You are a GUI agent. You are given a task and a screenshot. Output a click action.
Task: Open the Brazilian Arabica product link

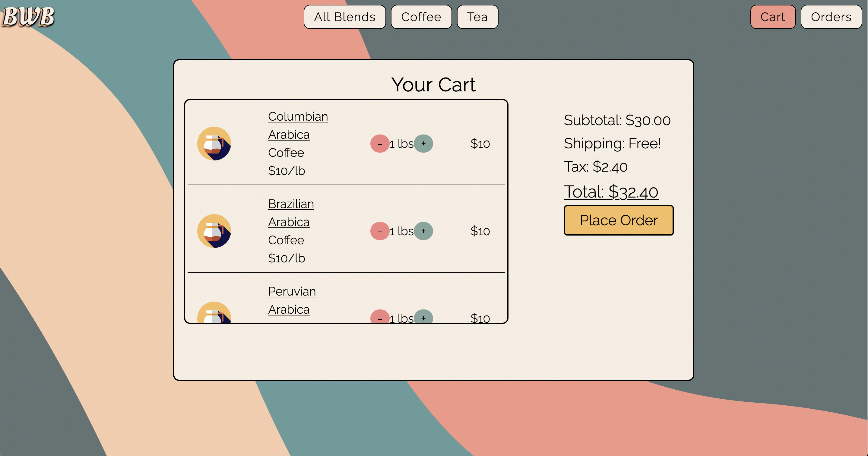click(291, 204)
